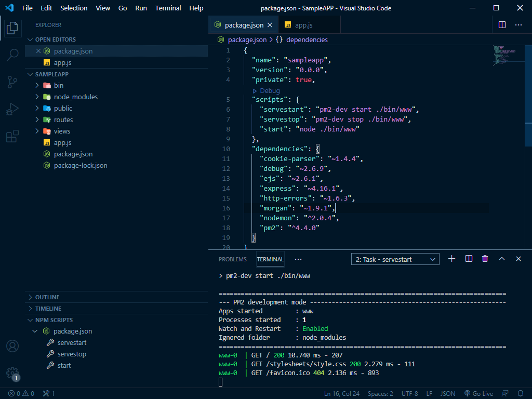Screen dimensions: 532x399
Task: Open the Help menu
Action: tap(196, 8)
